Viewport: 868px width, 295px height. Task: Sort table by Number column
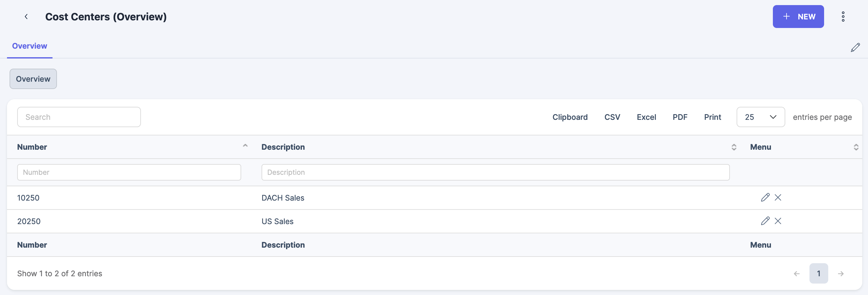click(32, 147)
